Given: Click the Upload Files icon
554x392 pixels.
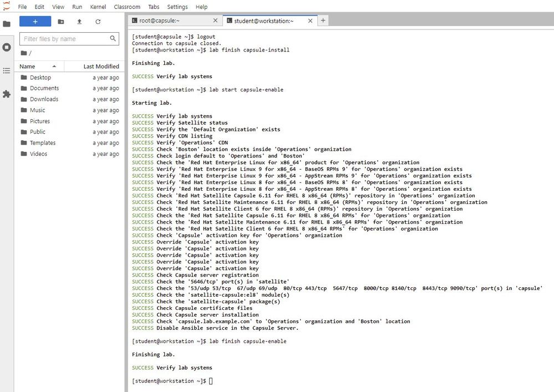Looking at the screenshot, I should 79,22.
